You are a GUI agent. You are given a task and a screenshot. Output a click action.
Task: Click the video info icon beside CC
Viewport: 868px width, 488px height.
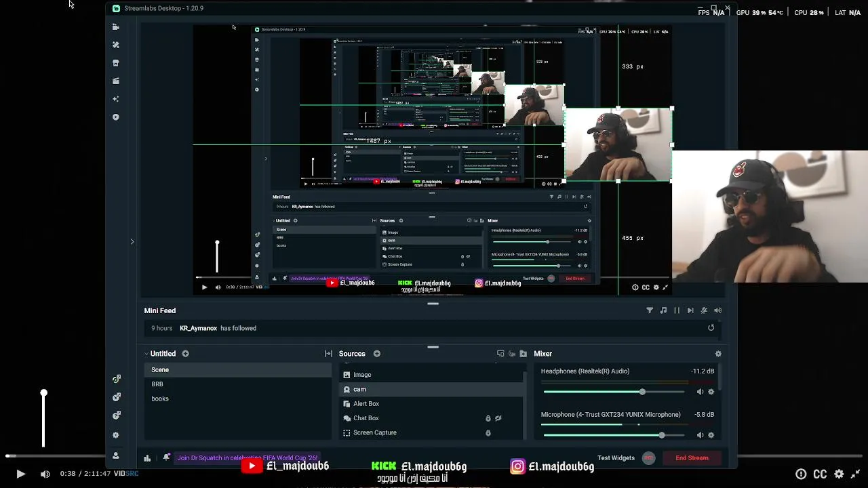click(801, 474)
